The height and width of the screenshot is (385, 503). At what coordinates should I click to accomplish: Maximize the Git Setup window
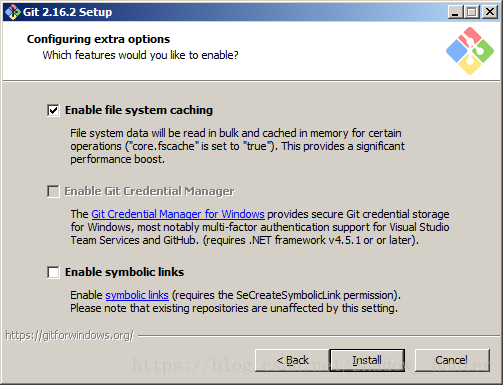pos(472,12)
